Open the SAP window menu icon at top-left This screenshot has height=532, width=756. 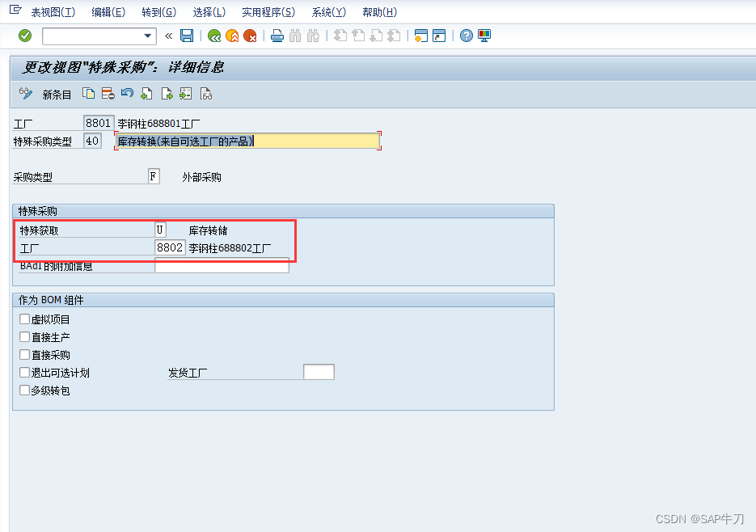pyautogui.click(x=15, y=10)
